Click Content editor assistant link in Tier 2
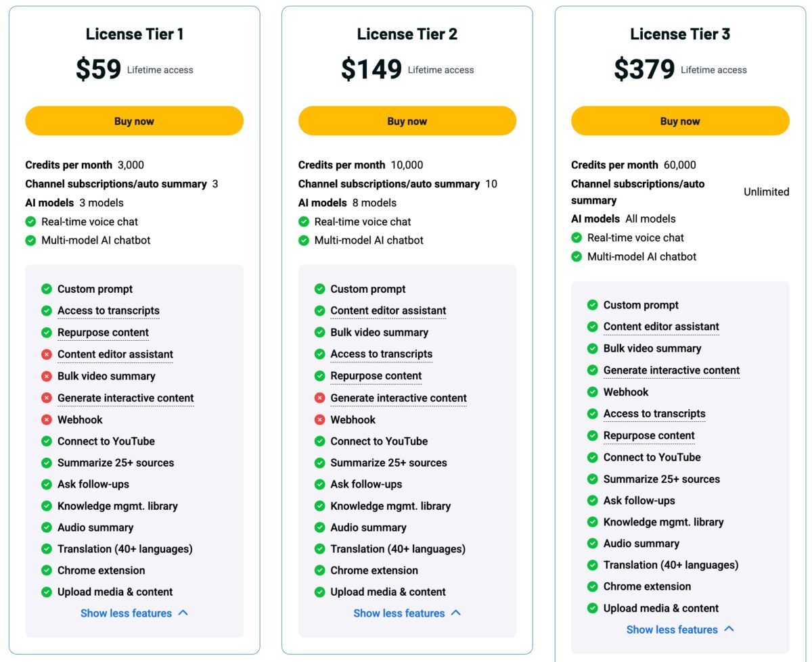This screenshot has width=812, height=662. click(x=388, y=310)
